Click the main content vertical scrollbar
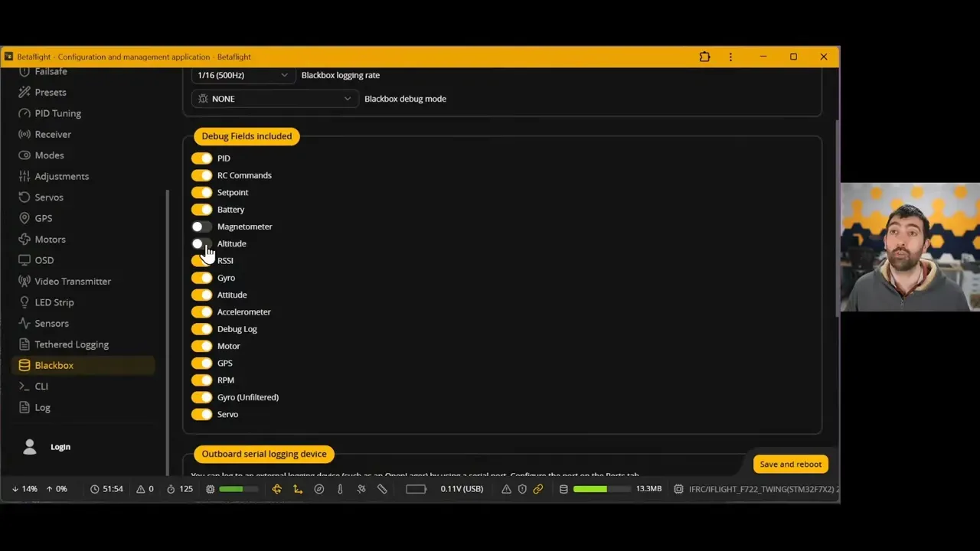Image resolution: width=980 pixels, height=551 pixels. 837,218
